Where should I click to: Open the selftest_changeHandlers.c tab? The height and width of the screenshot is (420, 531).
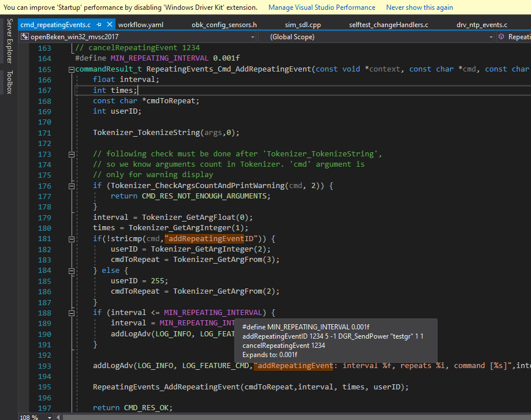[388, 25]
